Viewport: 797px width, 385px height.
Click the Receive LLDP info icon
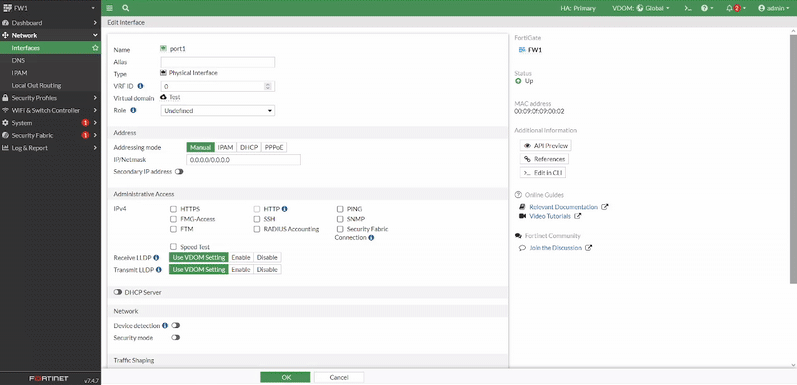pos(156,258)
